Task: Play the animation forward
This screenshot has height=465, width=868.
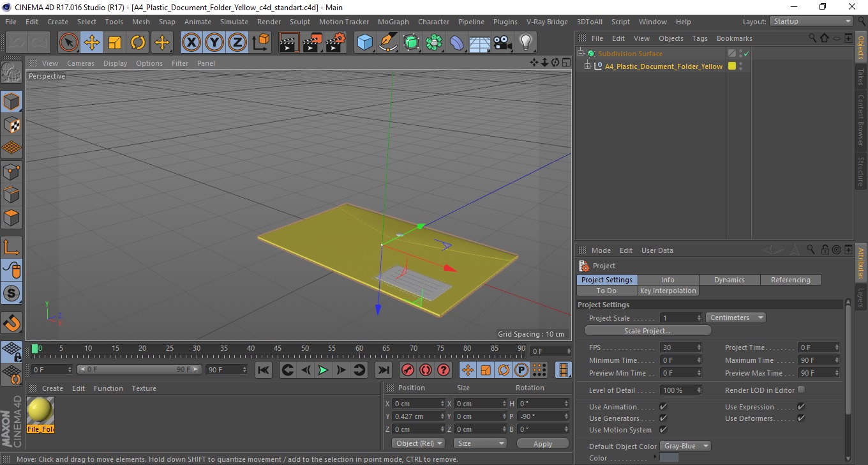Action: pyautogui.click(x=324, y=370)
